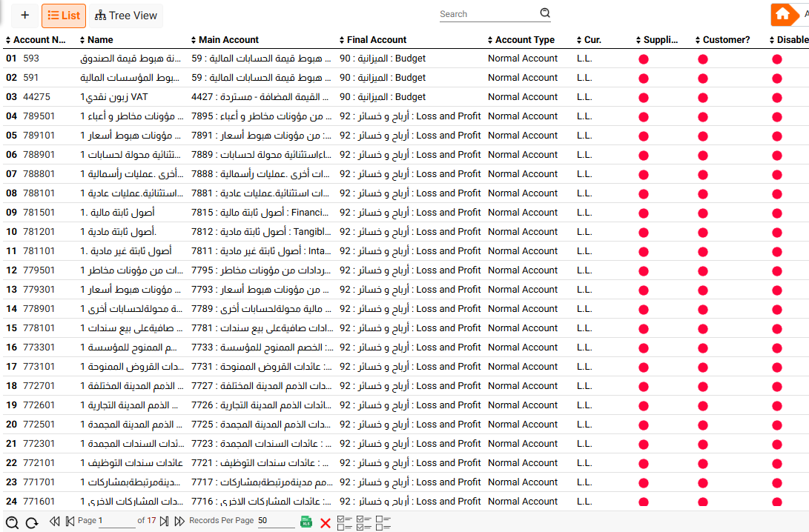Toggle the Customer dot for account 44275
Screen dimensions: 809x532
coord(702,96)
